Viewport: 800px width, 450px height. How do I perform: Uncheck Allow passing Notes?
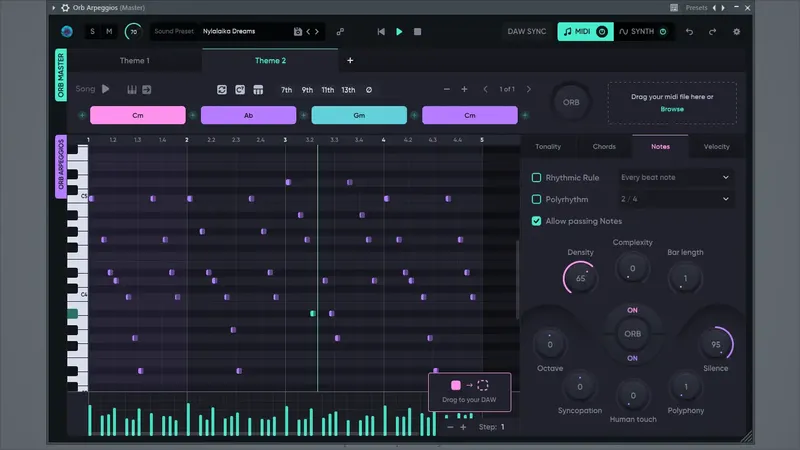(536, 221)
